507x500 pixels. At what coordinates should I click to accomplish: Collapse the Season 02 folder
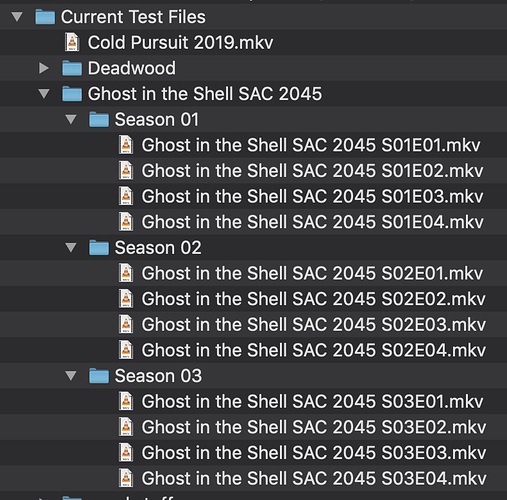pyautogui.click(x=71, y=248)
